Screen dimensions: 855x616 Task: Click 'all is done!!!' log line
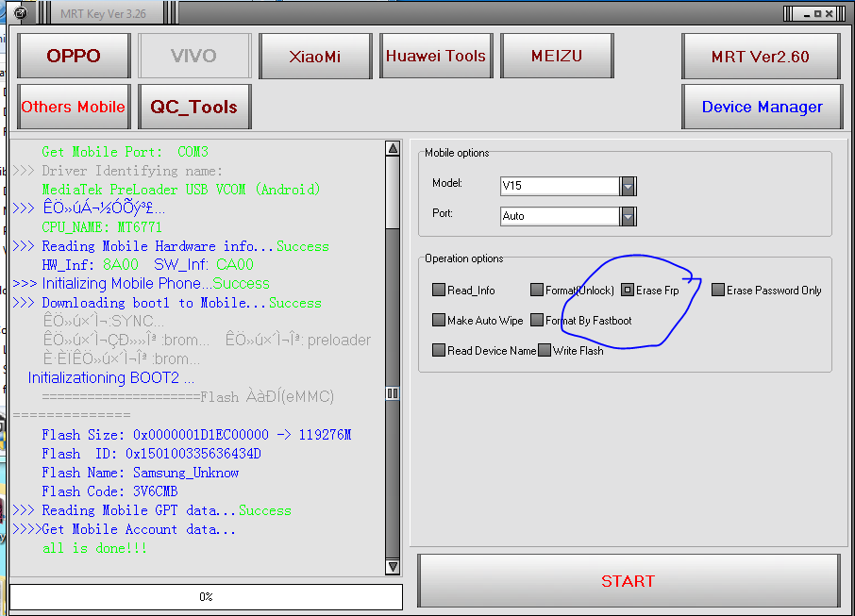coord(94,548)
